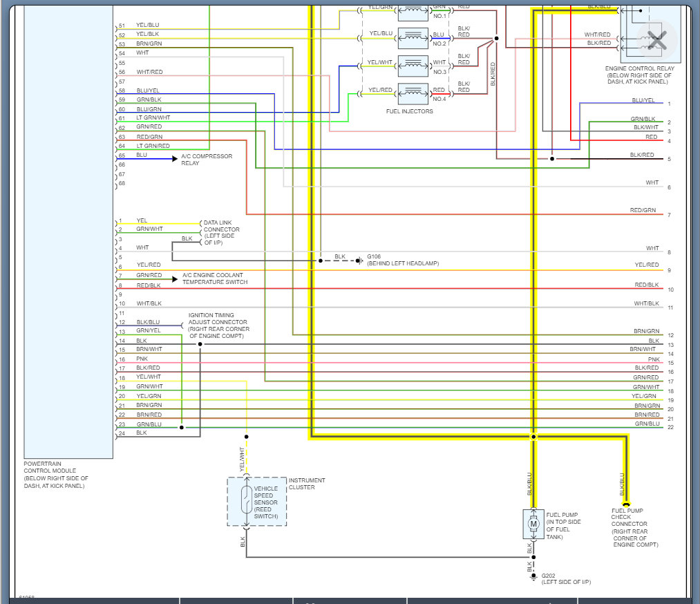Click the G202 ground symbol
This screenshot has height=604, width=700.
point(533,577)
